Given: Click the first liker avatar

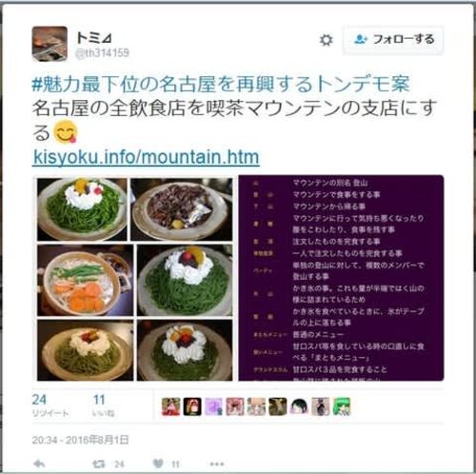Looking at the screenshot, I should tap(170, 406).
